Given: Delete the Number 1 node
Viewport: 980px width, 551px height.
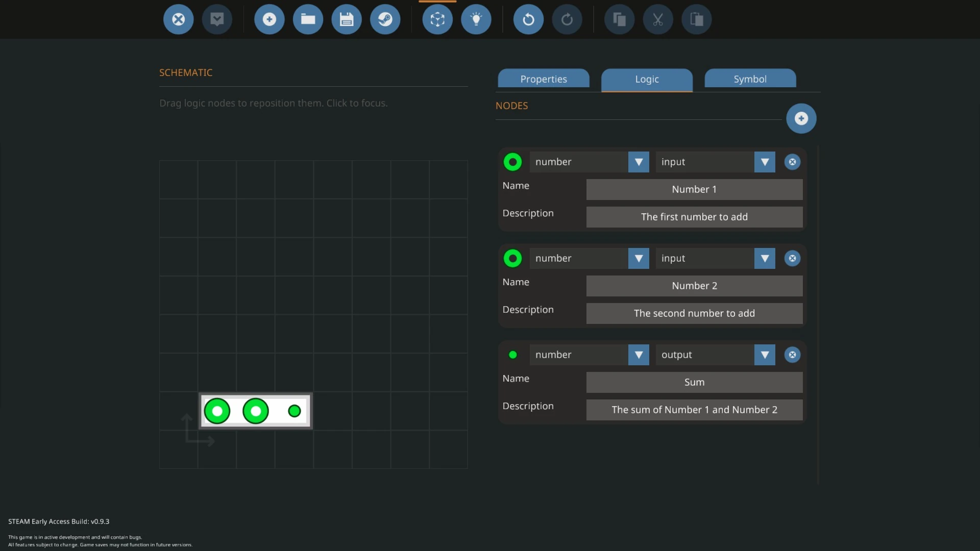Looking at the screenshot, I should tap(792, 162).
